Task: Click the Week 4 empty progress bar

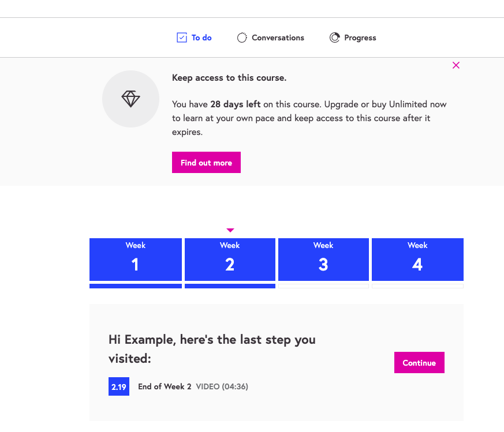Action: click(x=417, y=286)
